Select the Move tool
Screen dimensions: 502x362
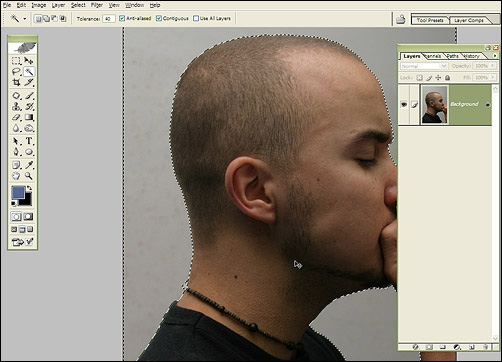[29, 61]
